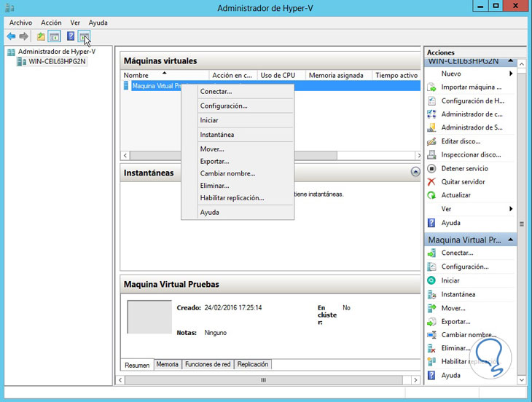This screenshot has width=532, height=402.
Task: Switch to the Funciones de red tab
Action: (x=208, y=364)
